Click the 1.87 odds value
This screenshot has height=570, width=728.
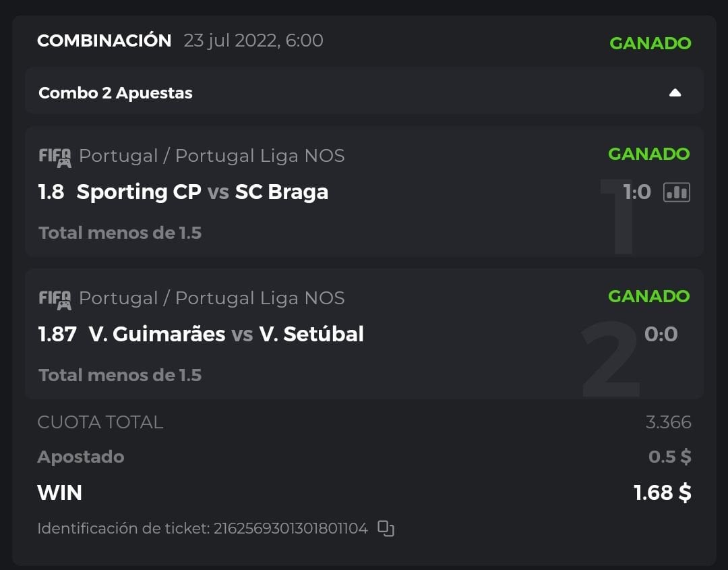click(57, 335)
